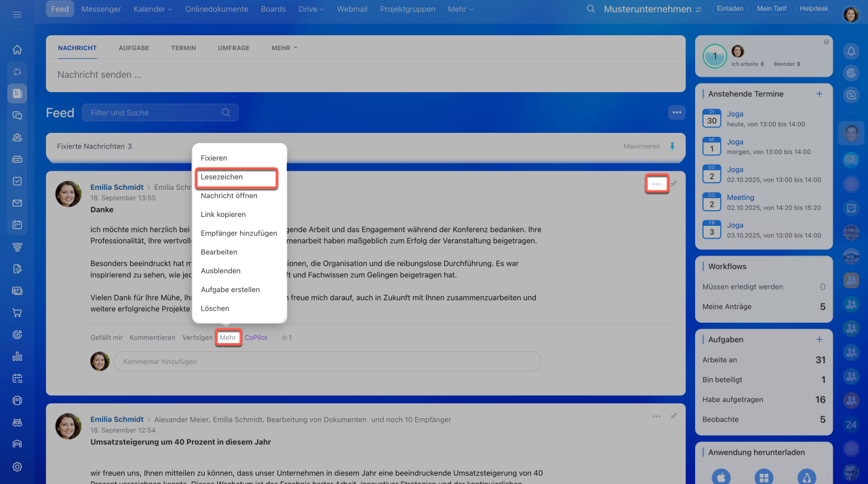Click the pin icon on Danke post
The height and width of the screenshot is (484, 868).
[x=673, y=184]
